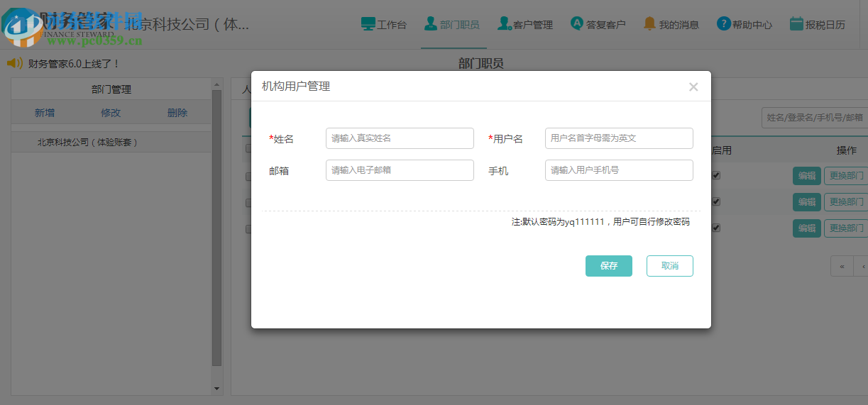Toggle 启用 checkbox in third staff row
Viewport: 868px width, 405px height.
point(716,228)
